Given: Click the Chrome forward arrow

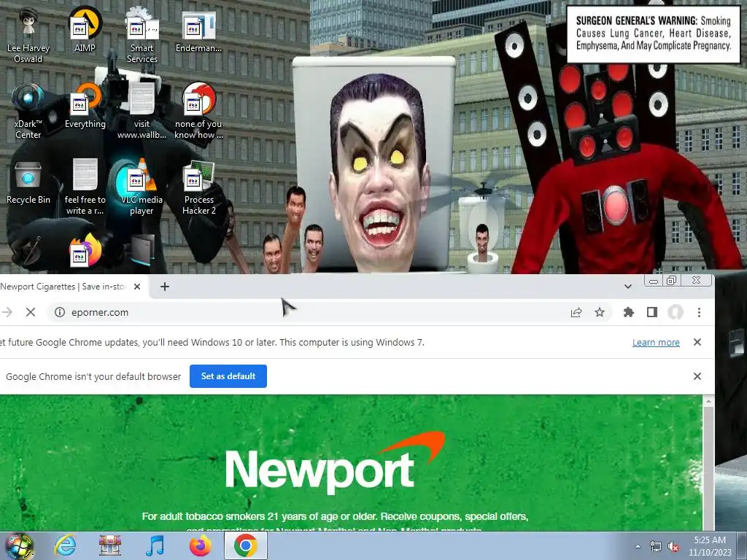Looking at the screenshot, I should [x=7, y=312].
